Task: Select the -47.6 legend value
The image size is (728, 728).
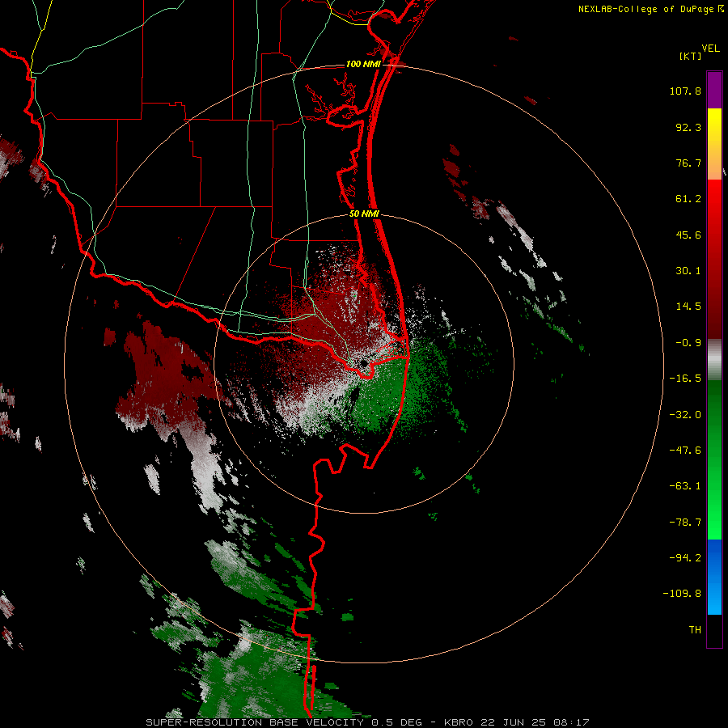Action: (685, 451)
